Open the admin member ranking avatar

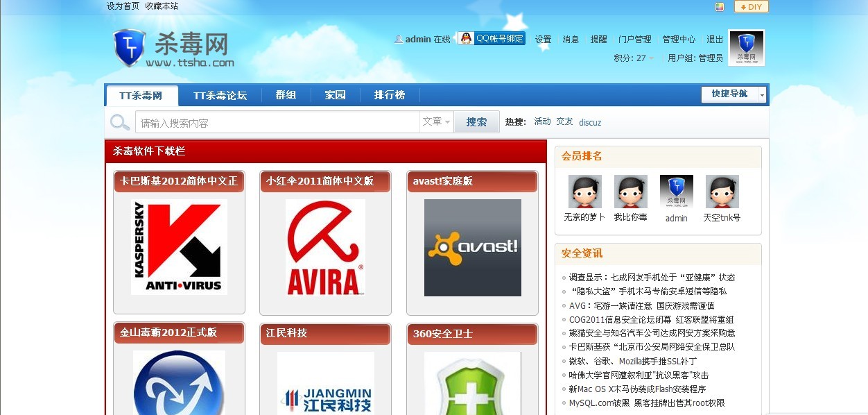(x=677, y=192)
